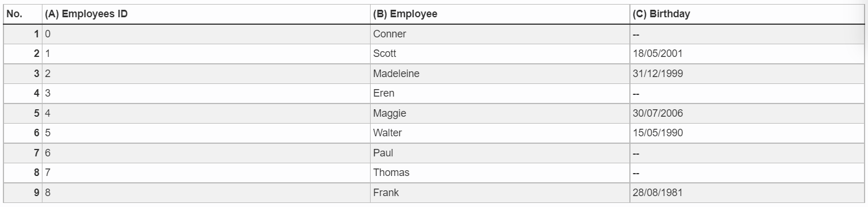This screenshot has width=868, height=207.
Task: Click the birthday cell 31/12/1999
Action: pos(747,74)
